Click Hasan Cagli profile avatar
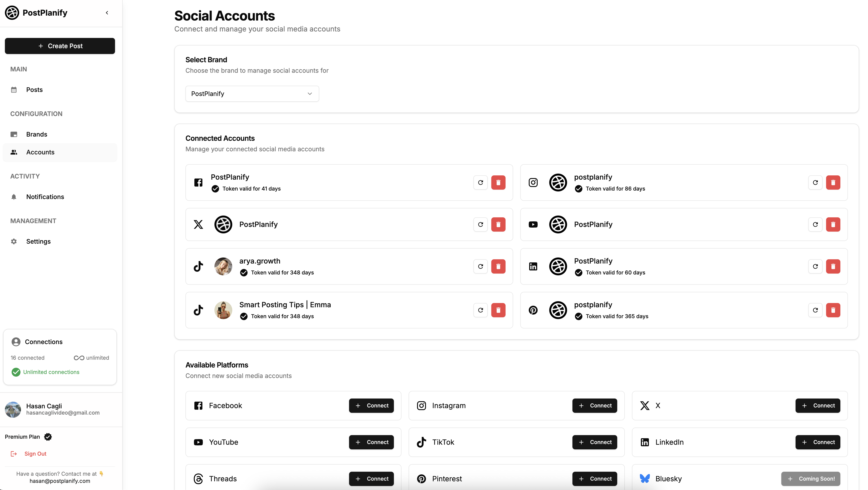 point(13,409)
